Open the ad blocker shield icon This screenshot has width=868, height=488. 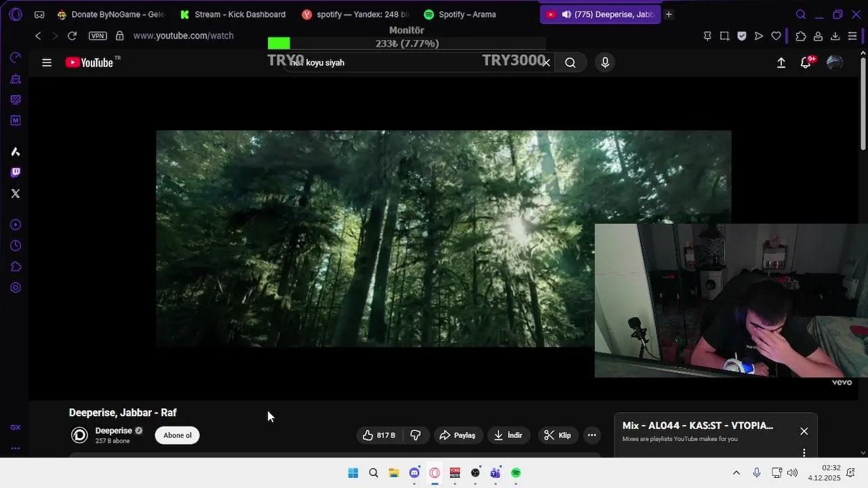[x=741, y=36]
